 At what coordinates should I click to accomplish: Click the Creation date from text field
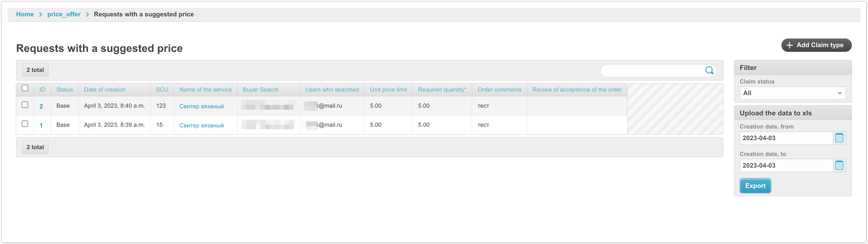coord(786,138)
